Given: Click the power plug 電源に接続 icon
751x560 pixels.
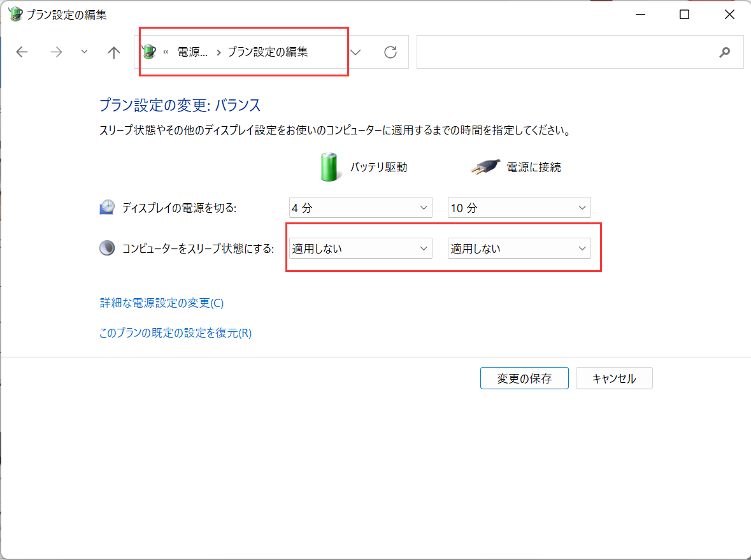Looking at the screenshot, I should click(x=487, y=166).
